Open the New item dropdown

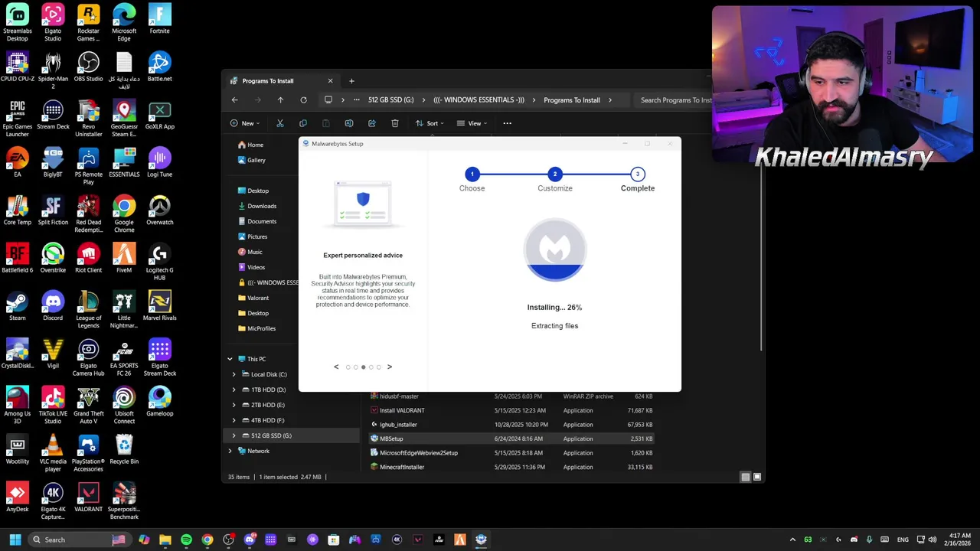245,123
